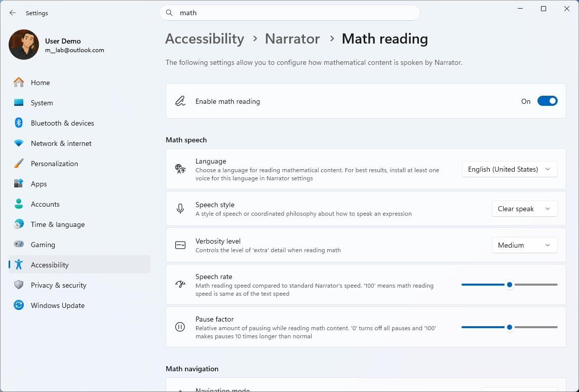Click the Math reading page title

(385, 39)
